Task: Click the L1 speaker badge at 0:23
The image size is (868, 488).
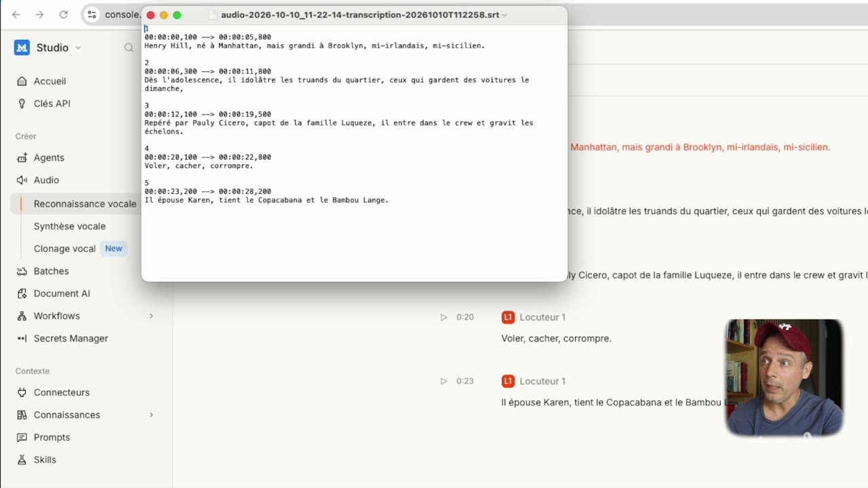Action: click(x=508, y=381)
